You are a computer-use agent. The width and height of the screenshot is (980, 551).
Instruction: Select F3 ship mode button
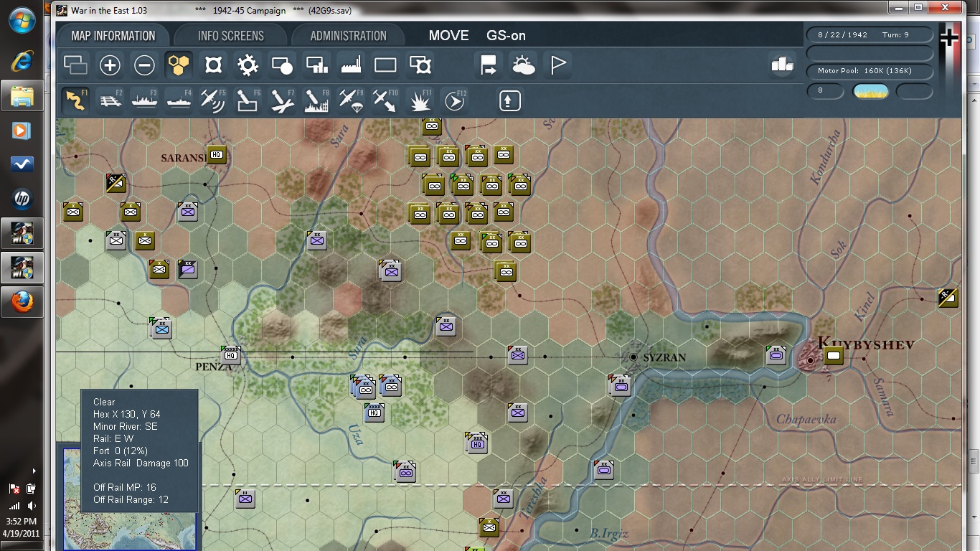point(144,100)
